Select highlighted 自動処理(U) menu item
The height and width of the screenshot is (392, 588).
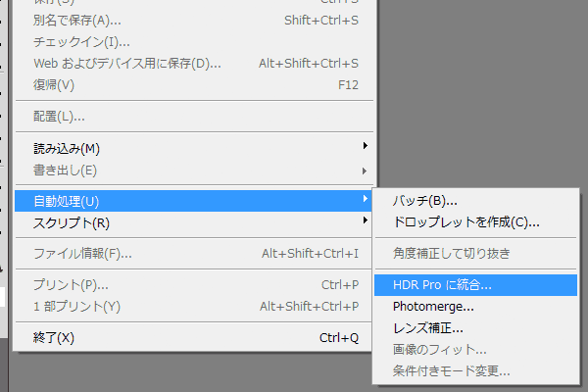coord(194,201)
